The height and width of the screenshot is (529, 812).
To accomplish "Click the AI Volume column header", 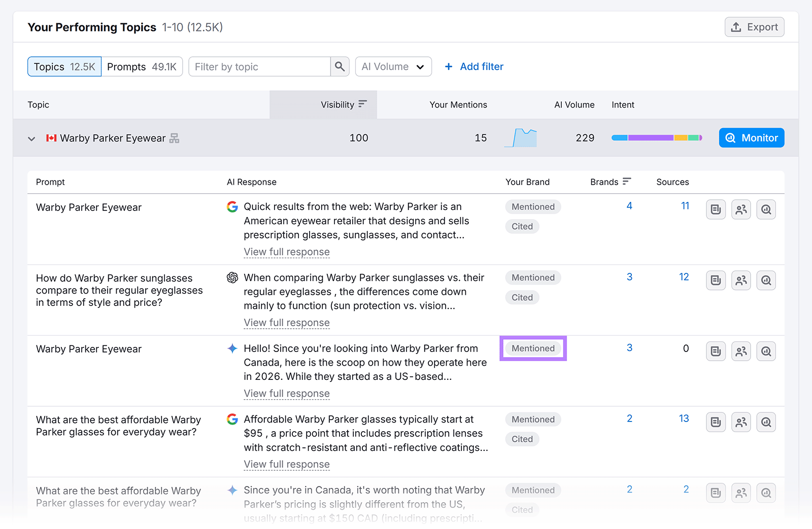I will click(x=574, y=104).
